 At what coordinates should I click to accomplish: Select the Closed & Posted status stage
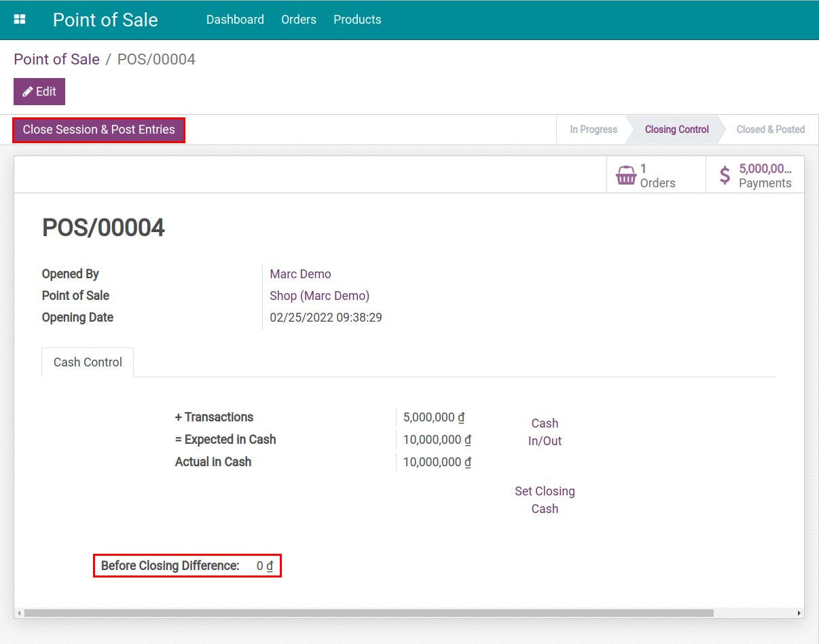(x=770, y=130)
